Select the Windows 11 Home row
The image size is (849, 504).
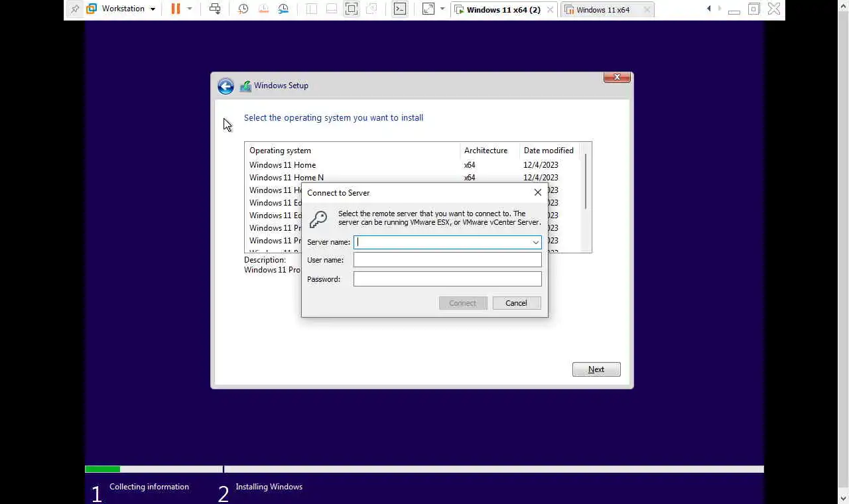[413, 165]
